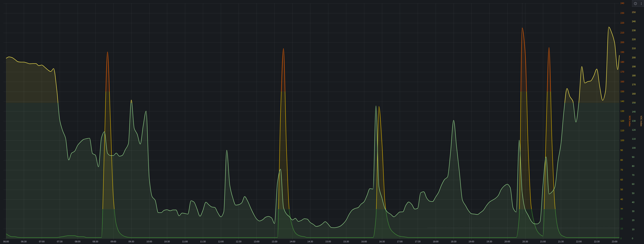Click the rotated 'VOC index' axis title
Screen dimensions: 644x244
coord(641,121)
